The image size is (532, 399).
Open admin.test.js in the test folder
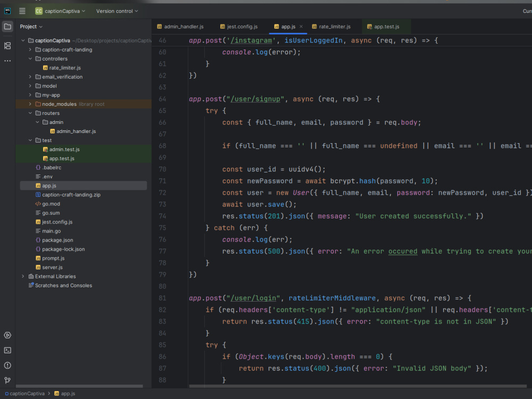(x=64, y=149)
